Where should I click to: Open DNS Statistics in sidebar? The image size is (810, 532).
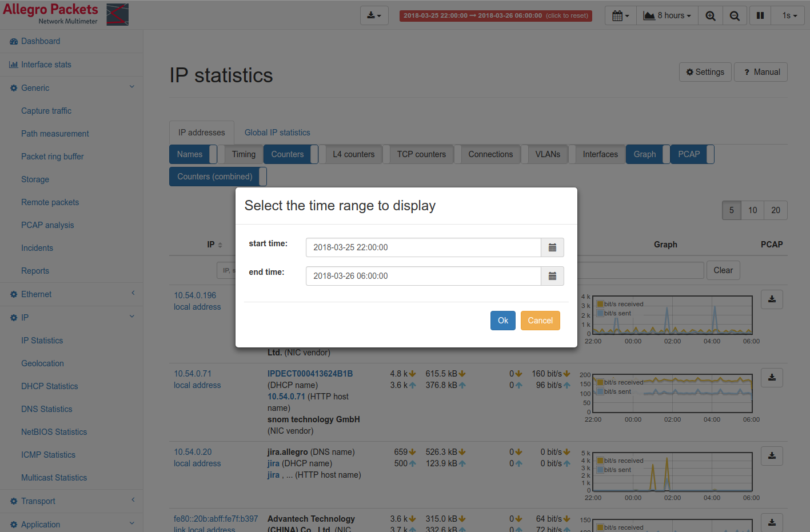47,409
